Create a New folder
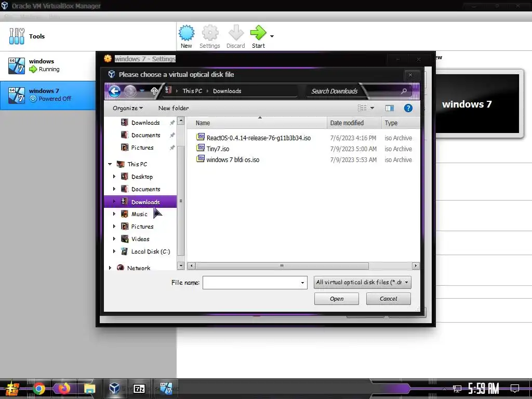 pos(174,108)
